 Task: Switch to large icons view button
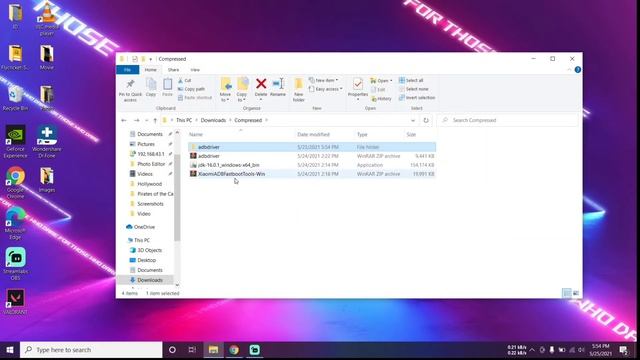tap(576, 293)
